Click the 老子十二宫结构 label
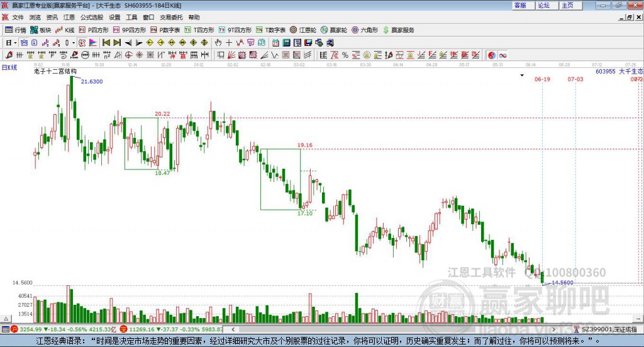Image resolution: width=644 pixels, height=347 pixels. (x=55, y=71)
